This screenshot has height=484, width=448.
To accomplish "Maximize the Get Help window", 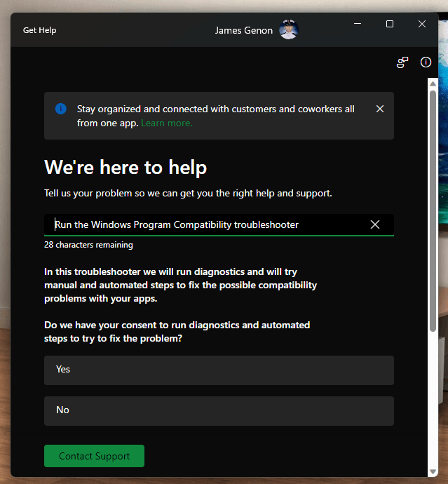I will pos(390,24).
